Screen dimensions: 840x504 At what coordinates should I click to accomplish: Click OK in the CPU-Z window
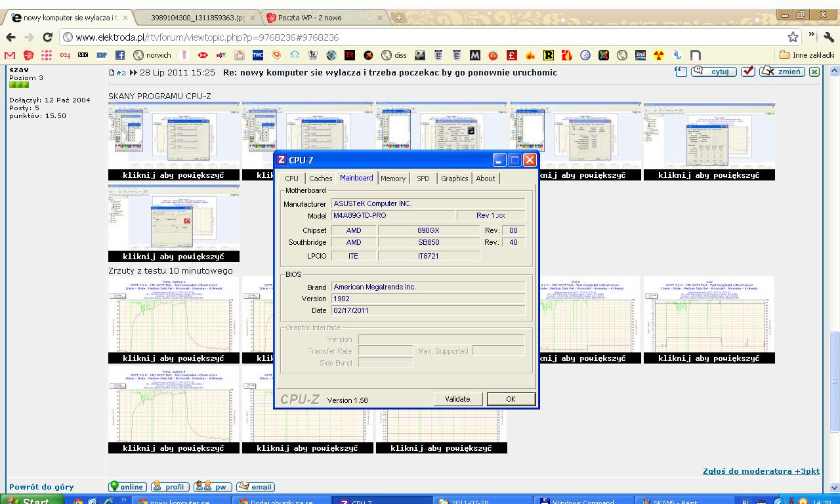coord(510,399)
